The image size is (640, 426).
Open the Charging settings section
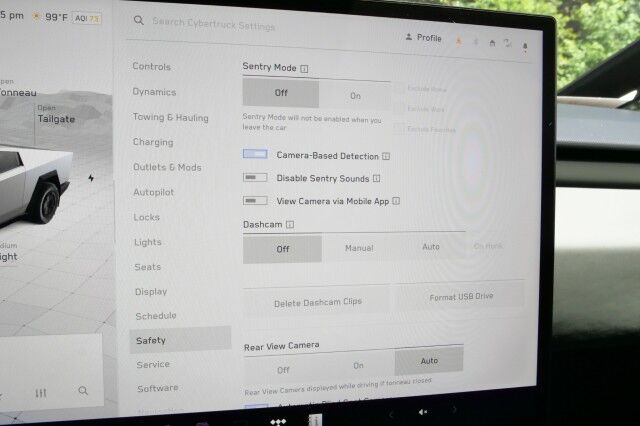153,142
